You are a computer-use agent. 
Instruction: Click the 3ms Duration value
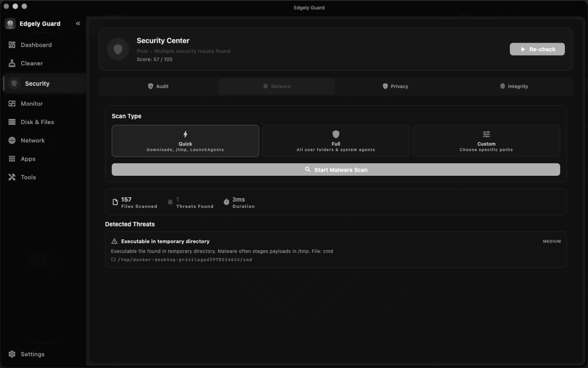(x=239, y=200)
